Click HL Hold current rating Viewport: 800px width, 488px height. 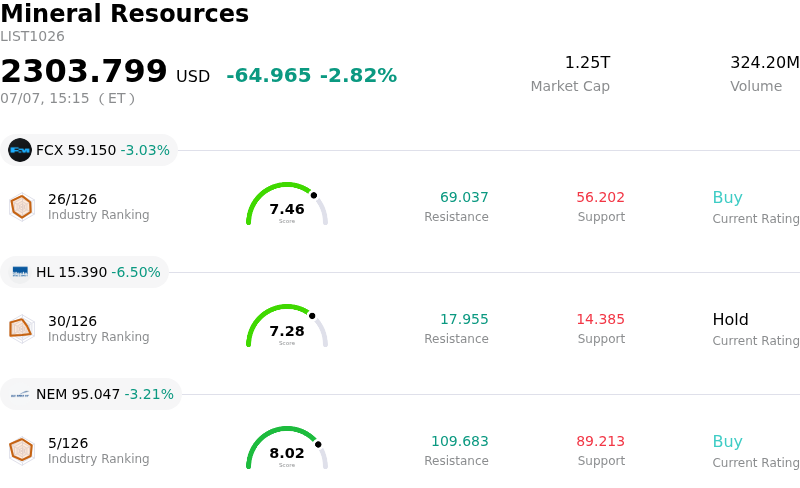[731, 319]
